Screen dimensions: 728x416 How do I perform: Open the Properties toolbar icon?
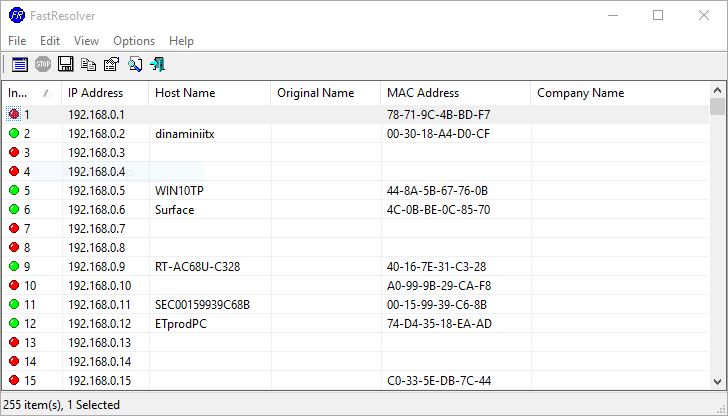pyautogui.click(x=111, y=64)
